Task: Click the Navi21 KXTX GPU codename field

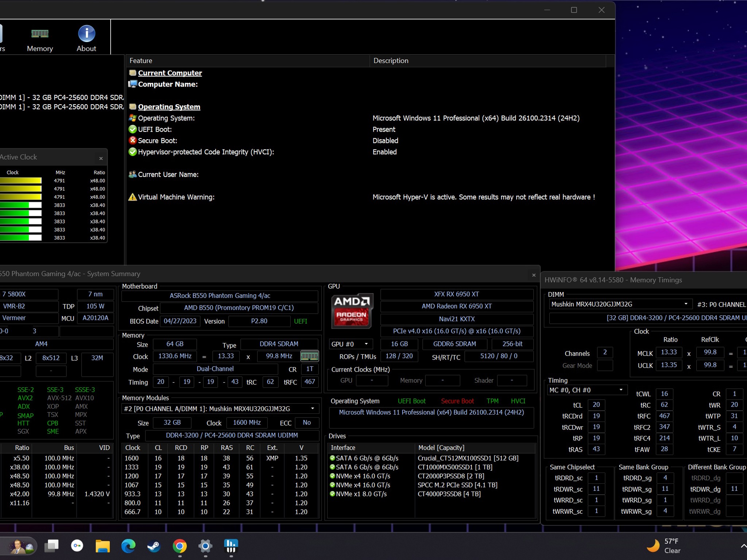Action: [457, 319]
